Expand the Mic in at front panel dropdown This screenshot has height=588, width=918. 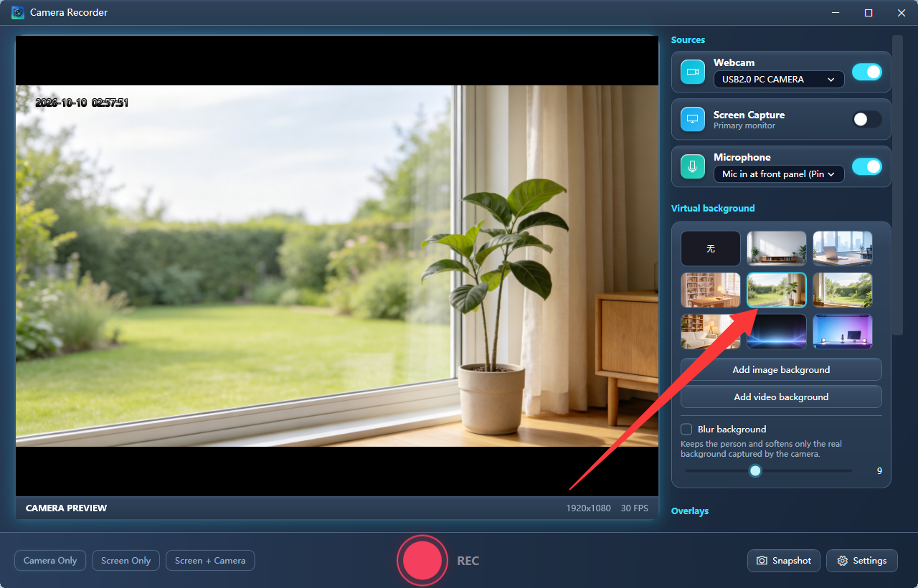tap(779, 174)
